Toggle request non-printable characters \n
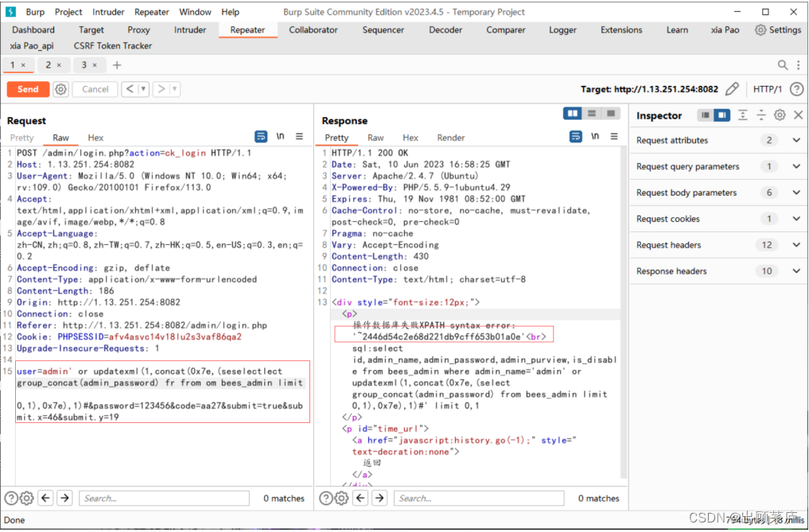This screenshot has height=532, width=809. coord(280,136)
